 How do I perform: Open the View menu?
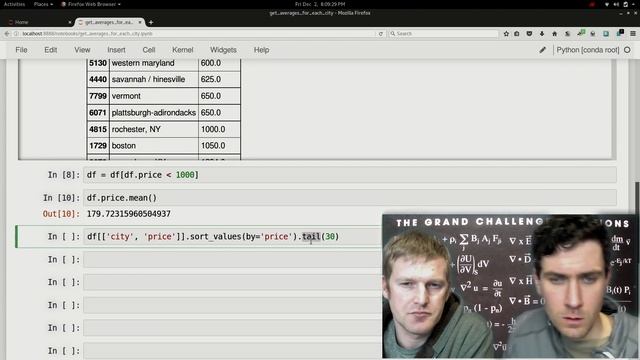point(82,50)
